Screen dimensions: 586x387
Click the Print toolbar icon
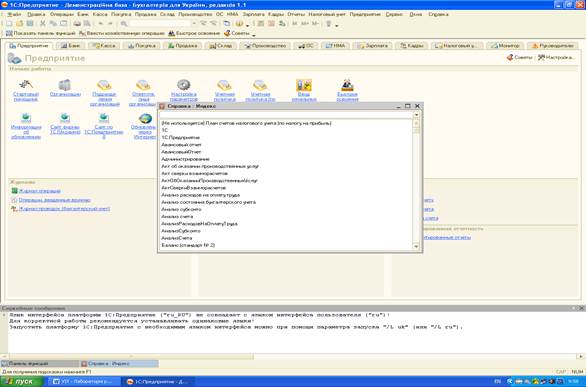[77, 24]
